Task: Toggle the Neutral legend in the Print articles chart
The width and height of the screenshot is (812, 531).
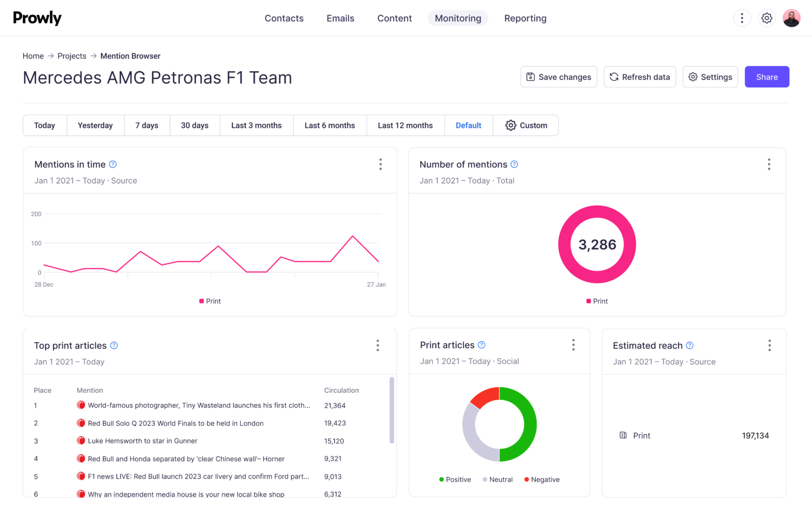Action: click(497, 479)
